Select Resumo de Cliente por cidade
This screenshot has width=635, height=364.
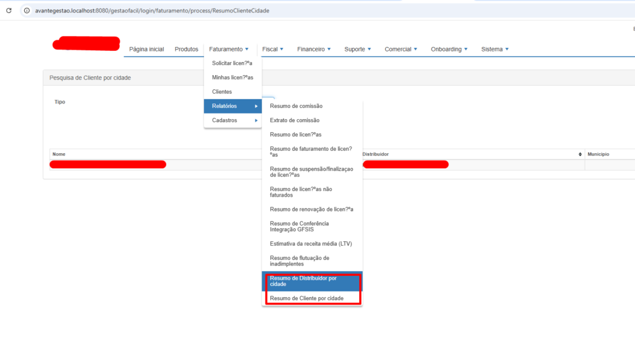point(306,298)
